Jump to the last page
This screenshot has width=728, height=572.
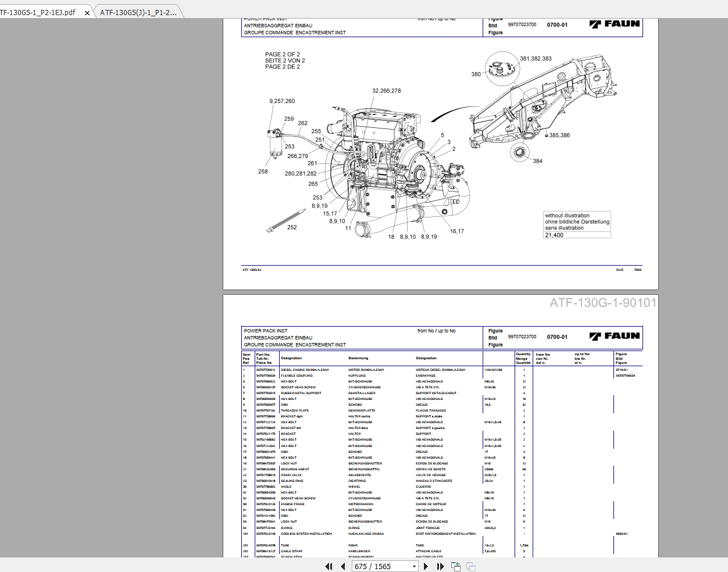pos(440,566)
